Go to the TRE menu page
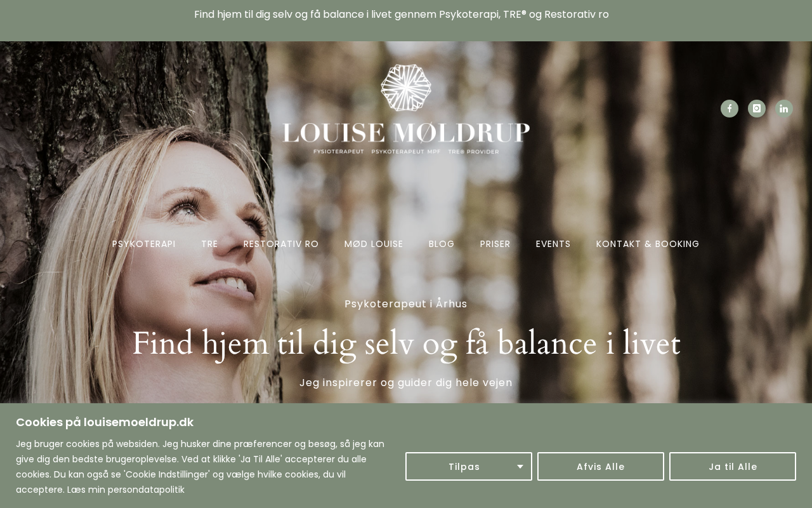The image size is (812, 508). tap(209, 244)
